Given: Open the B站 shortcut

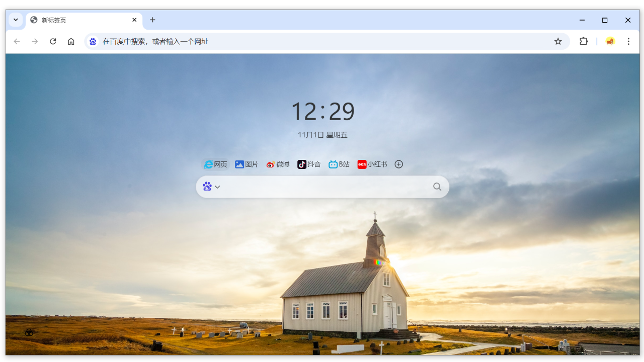Looking at the screenshot, I should pos(339,164).
